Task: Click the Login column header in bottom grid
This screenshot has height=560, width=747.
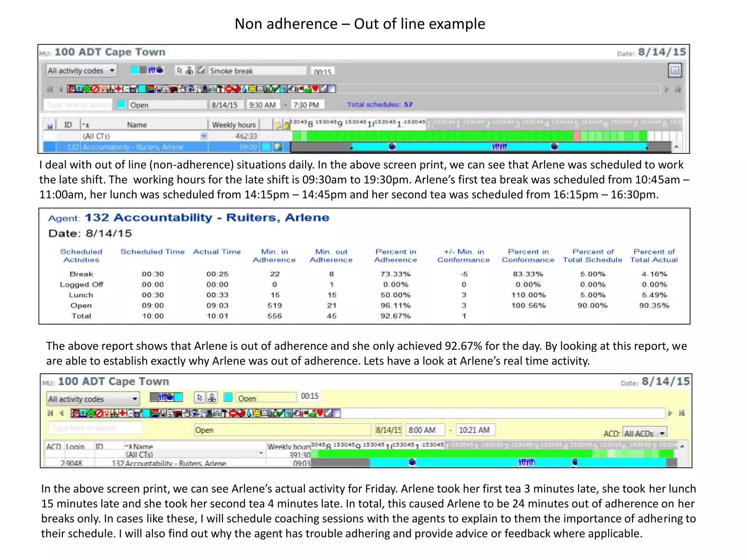Action: (x=75, y=447)
